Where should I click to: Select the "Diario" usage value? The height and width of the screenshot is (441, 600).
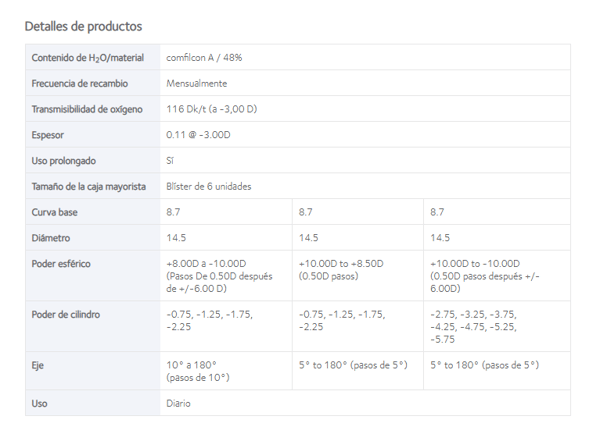tap(178, 404)
